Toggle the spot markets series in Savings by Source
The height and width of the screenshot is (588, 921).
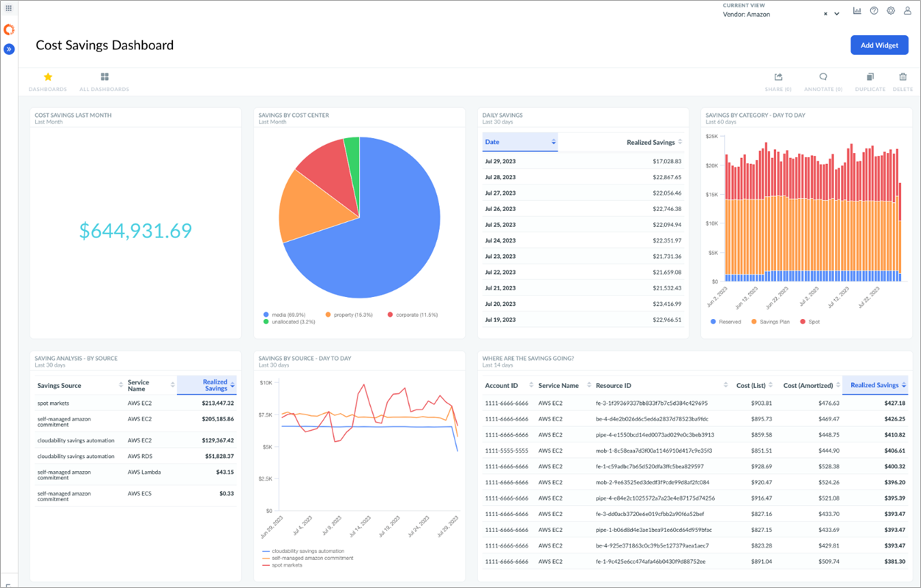288,567
